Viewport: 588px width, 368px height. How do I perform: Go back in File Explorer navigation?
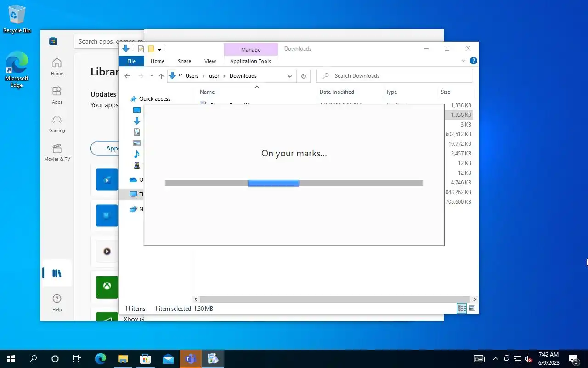tap(127, 76)
